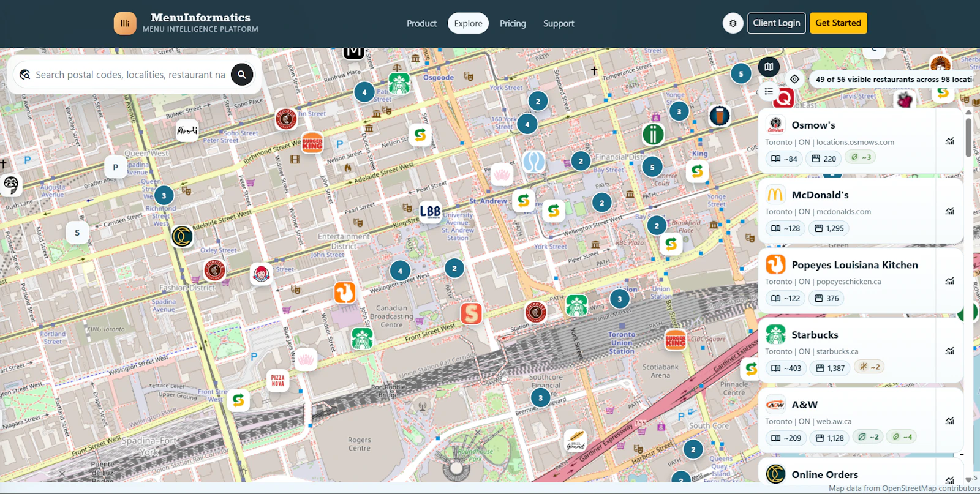Click the yellow Get Started button
The image size is (980, 494).
point(838,23)
